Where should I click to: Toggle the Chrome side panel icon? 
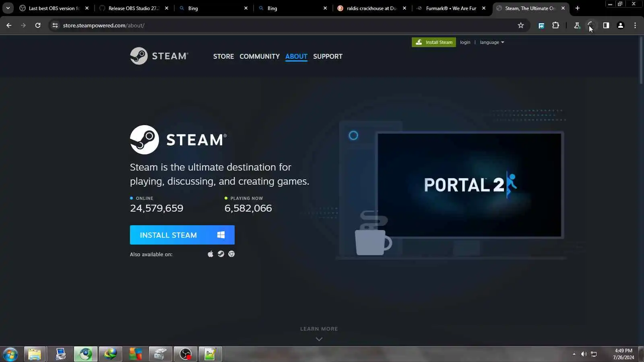click(606, 25)
